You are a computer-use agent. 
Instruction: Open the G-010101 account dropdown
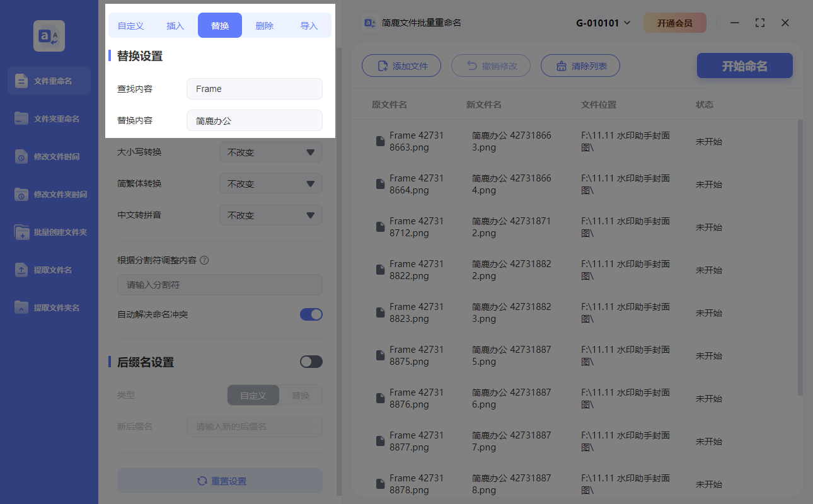pos(603,23)
